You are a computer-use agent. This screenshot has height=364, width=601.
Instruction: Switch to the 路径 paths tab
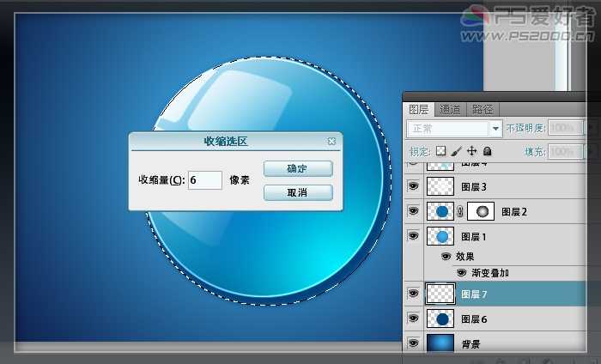(483, 109)
